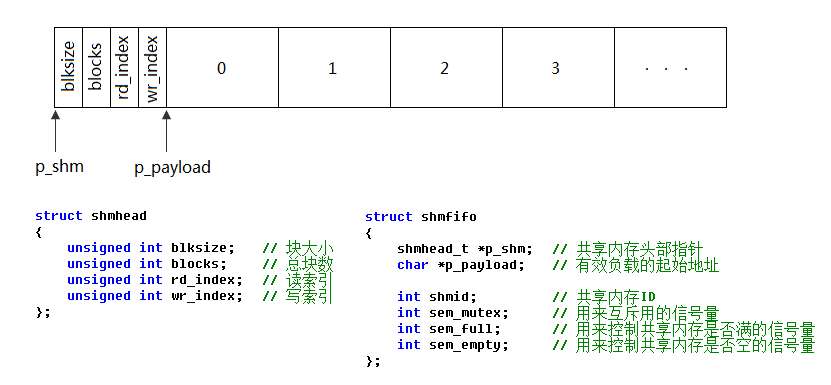This screenshot has height=385, width=831.
Task: Click the 'int sem_empty;' code line
Action: (x=453, y=345)
